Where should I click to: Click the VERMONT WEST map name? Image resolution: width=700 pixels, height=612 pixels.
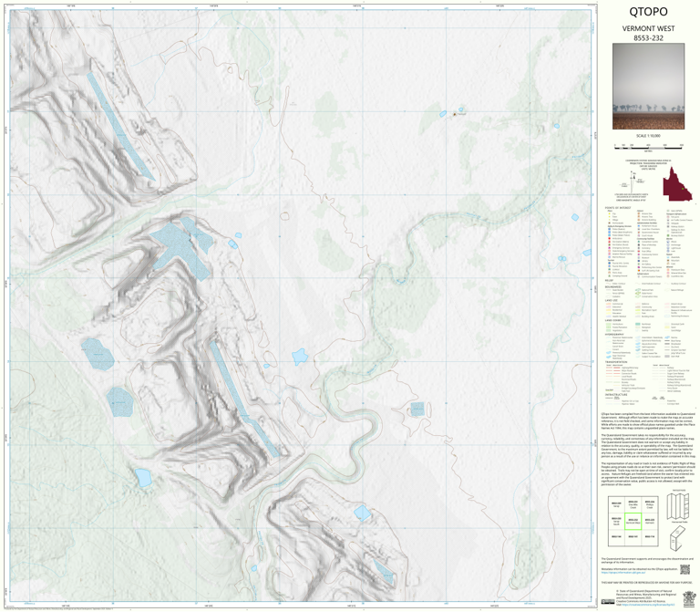[648, 28]
